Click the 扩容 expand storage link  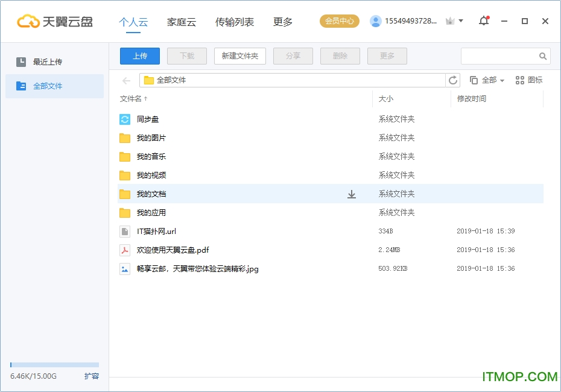click(x=92, y=376)
